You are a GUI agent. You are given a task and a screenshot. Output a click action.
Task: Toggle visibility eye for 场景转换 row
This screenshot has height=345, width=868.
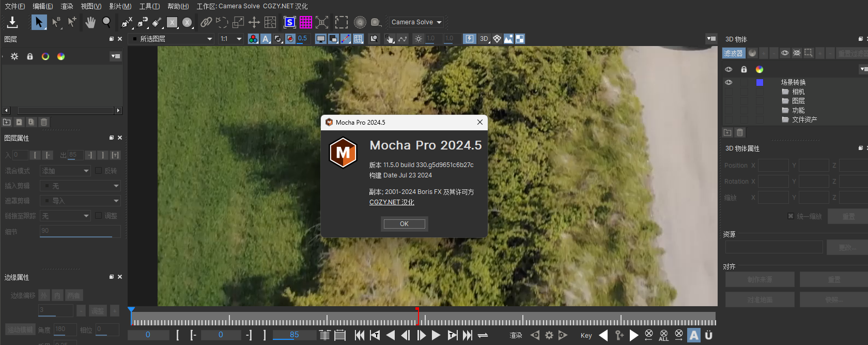[729, 82]
